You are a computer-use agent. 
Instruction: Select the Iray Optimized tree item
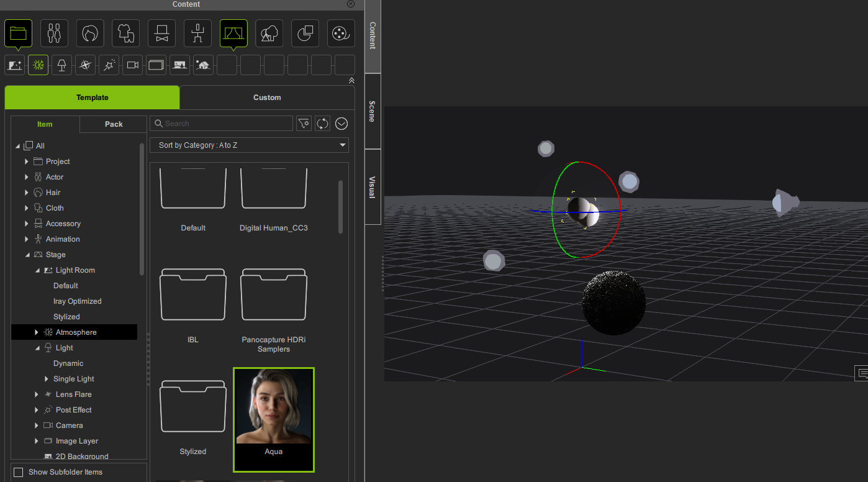pos(78,301)
